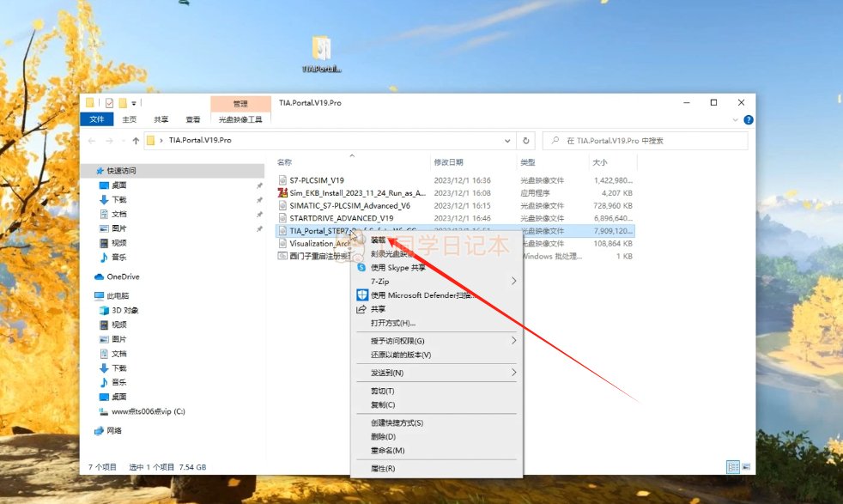This screenshot has width=843, height=504.
Task: Click the new folder icon in quick access toolbar
Action: pyautogui.click(x=123, y=103)
